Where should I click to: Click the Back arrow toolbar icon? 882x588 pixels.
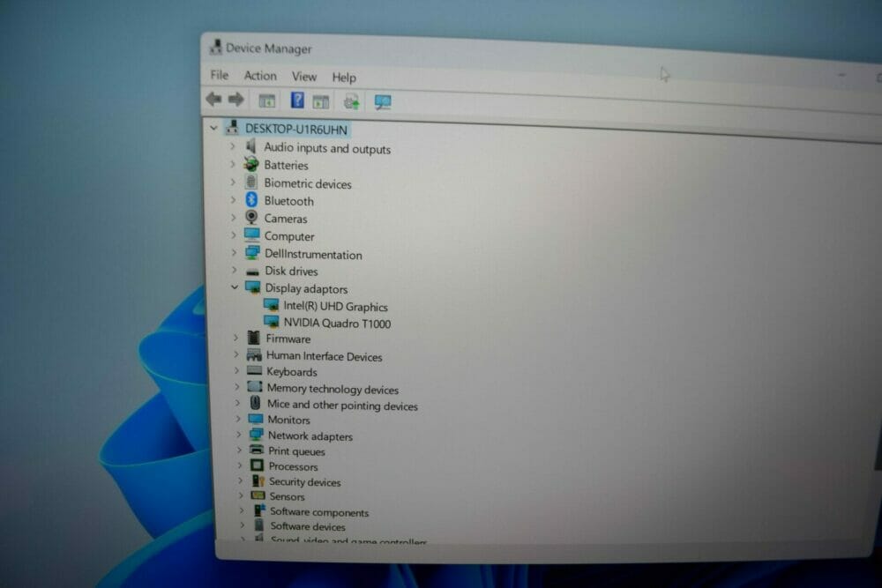[213, 100]
